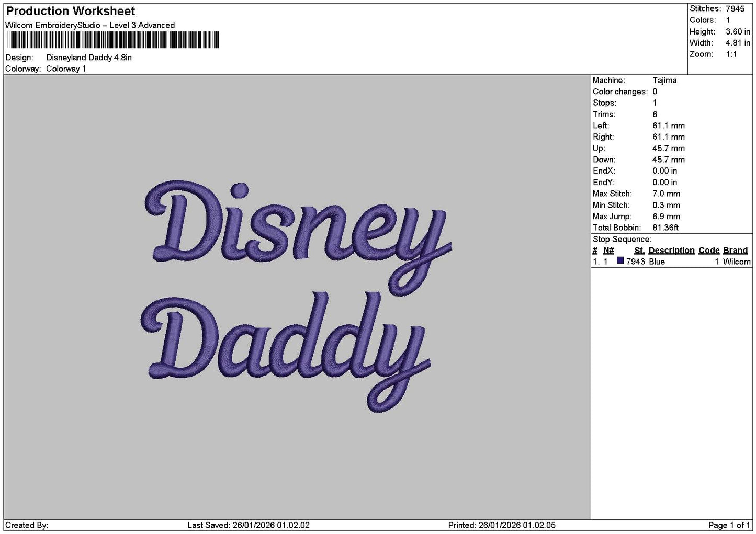756x534 pixels.
Task: Select Min Stitch value 0.3 mm
Action: (x=666, y=206)
